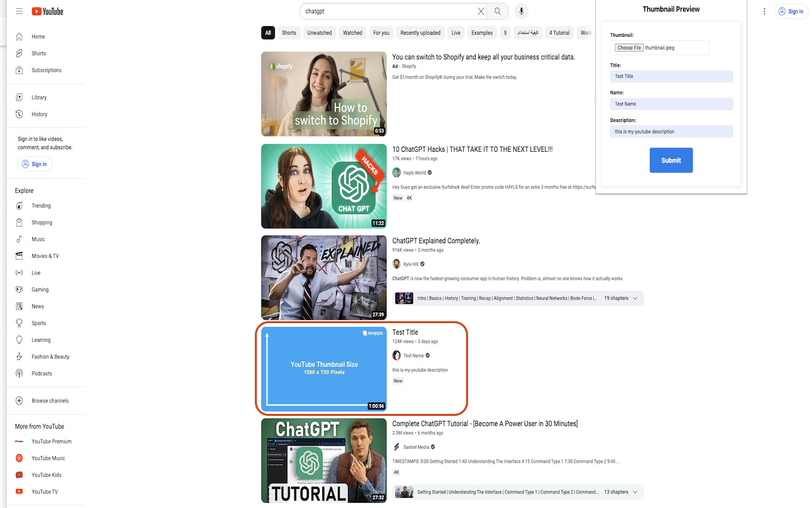Screen dimensions: 812x508
Task: Click the Title input field
Action: click(671, 76)
